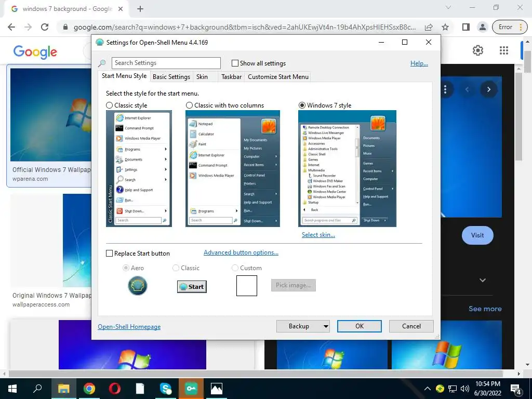532x399 pixels.
Task: Click the Open-Shell shell icon in the title bar
Action: 99,43
